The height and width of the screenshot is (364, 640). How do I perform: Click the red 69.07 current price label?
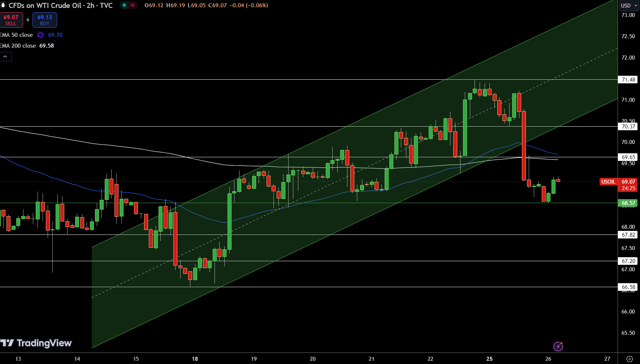click(x=628, y=185)
